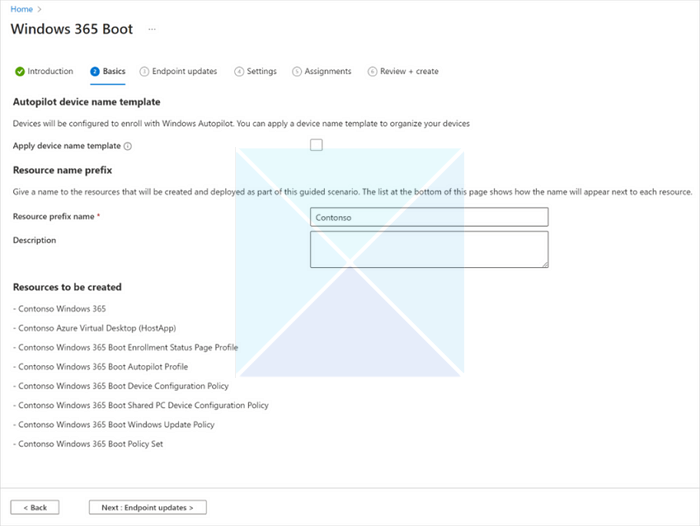Open the ellipsis menu next to Windows 365 Boot
This screenshot has height=526, width=700.
tap(152, 29)
